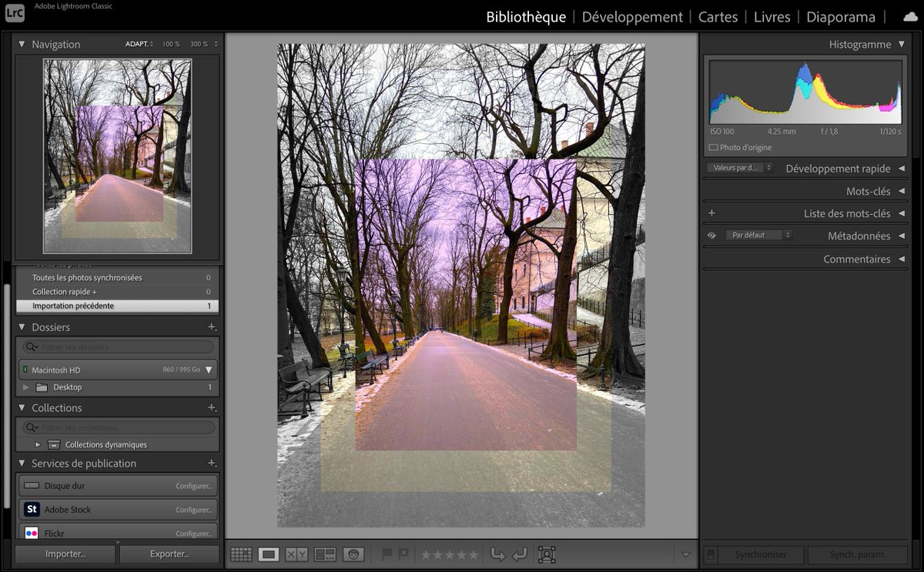Click the draw face region tool
The height and width of the screenshot is (572, 924).
[547, 554]
